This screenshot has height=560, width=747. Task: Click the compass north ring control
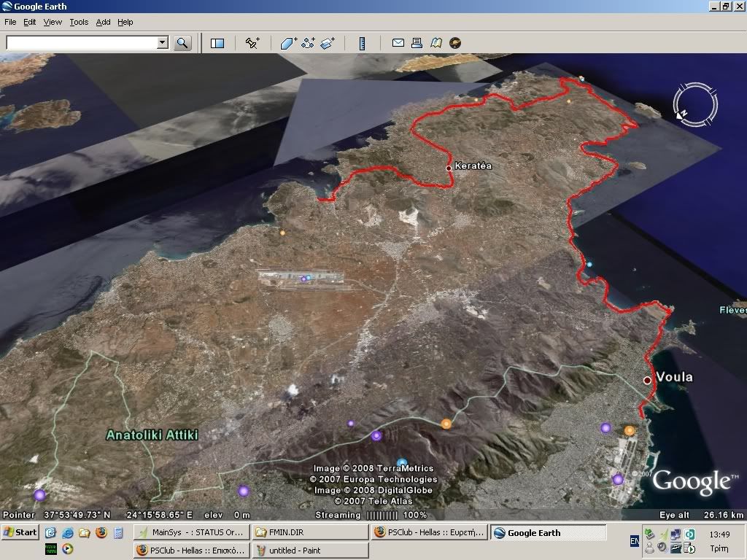coord(695,104)
